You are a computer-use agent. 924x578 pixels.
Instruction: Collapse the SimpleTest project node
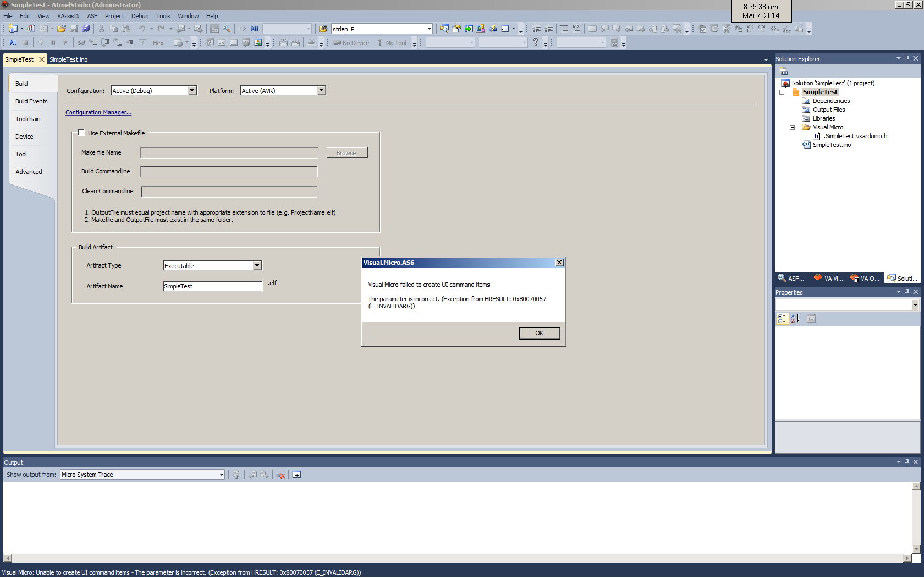click(782, 92)
